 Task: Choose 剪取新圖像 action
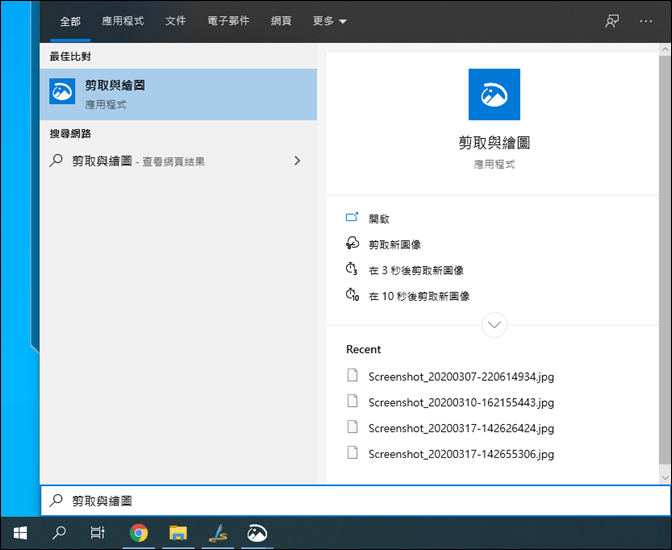pyautogui.click(x=395, y=245)
